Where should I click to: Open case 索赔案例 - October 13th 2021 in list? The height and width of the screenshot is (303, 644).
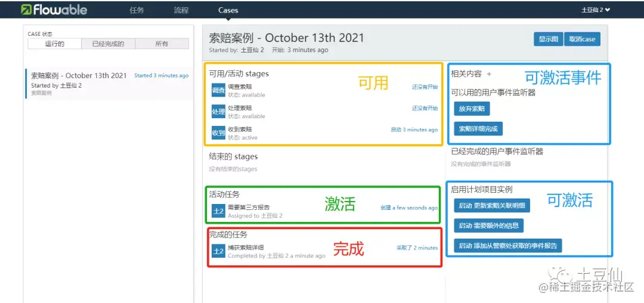(x=109, y=84)
